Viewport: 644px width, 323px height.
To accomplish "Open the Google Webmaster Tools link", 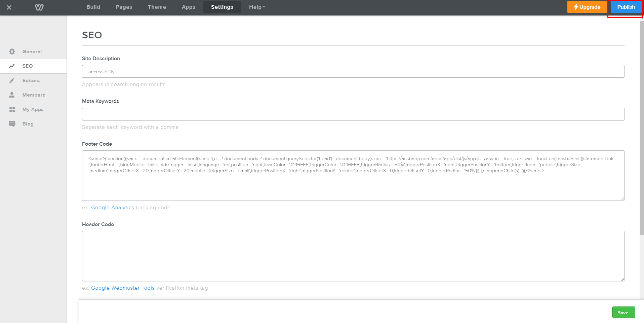I will coord(123,288).
